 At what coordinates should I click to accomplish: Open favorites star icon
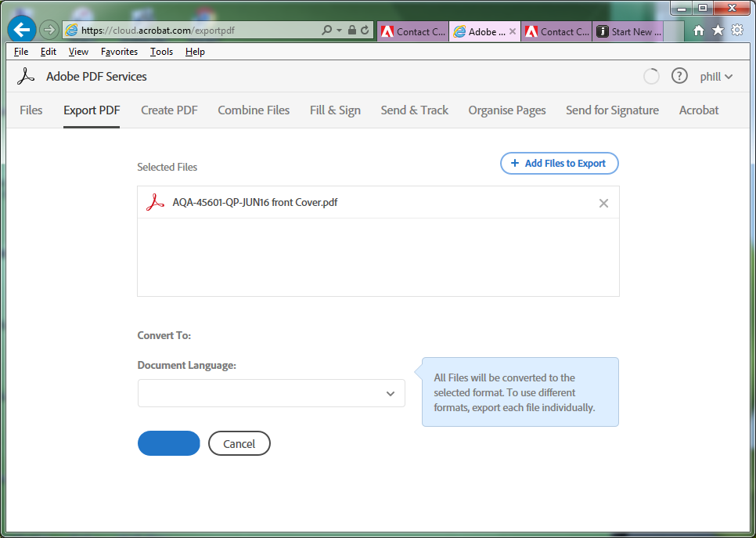(718, 31)
